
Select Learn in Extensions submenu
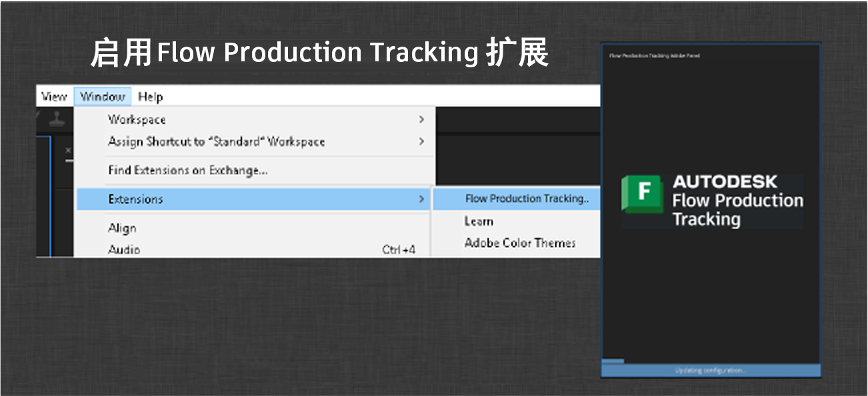point(517,221)
